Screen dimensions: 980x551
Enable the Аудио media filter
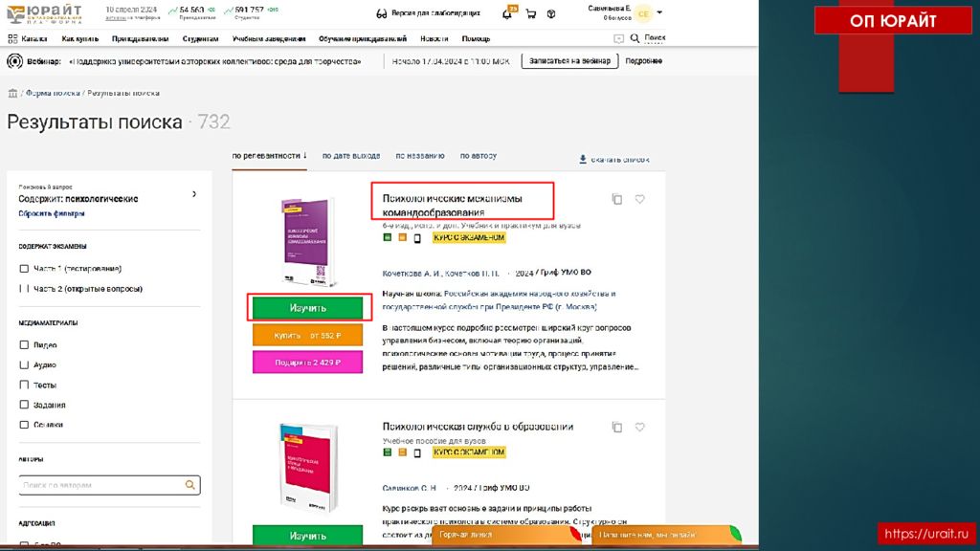24,364
